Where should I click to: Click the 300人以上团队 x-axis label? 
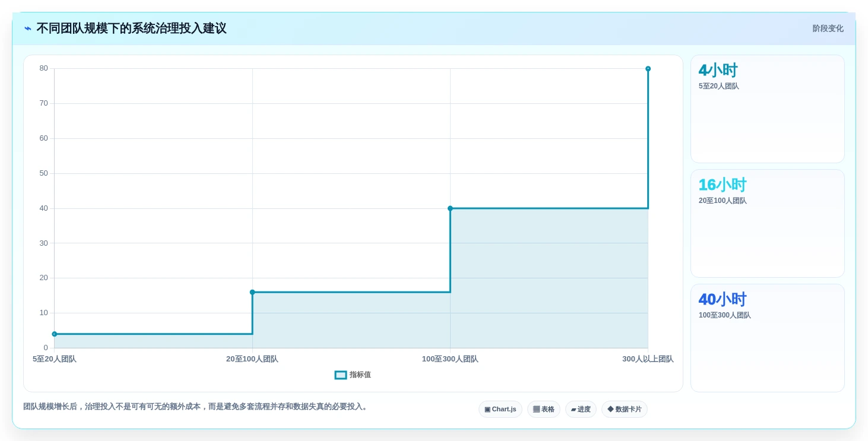pyautogui.click(x=648, y=359)
